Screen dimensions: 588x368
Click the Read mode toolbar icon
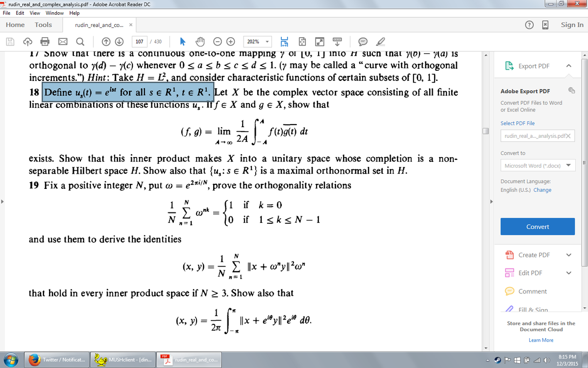point(337,41)
